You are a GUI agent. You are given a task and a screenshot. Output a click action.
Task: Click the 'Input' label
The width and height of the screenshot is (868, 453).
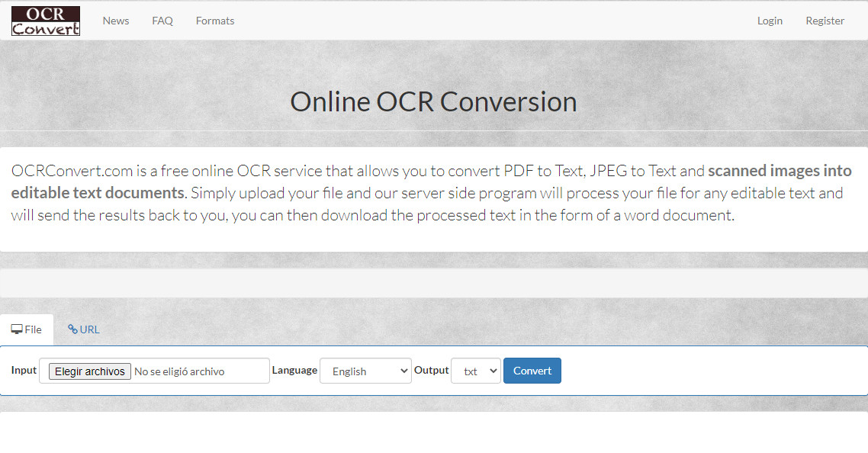pyautogui.click(x=24, y=370)
